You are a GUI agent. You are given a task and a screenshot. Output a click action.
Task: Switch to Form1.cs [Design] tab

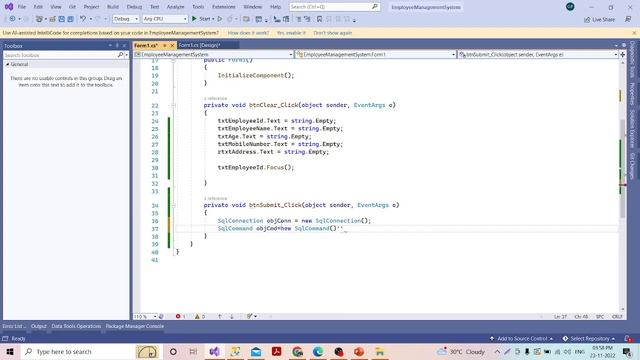200,45
